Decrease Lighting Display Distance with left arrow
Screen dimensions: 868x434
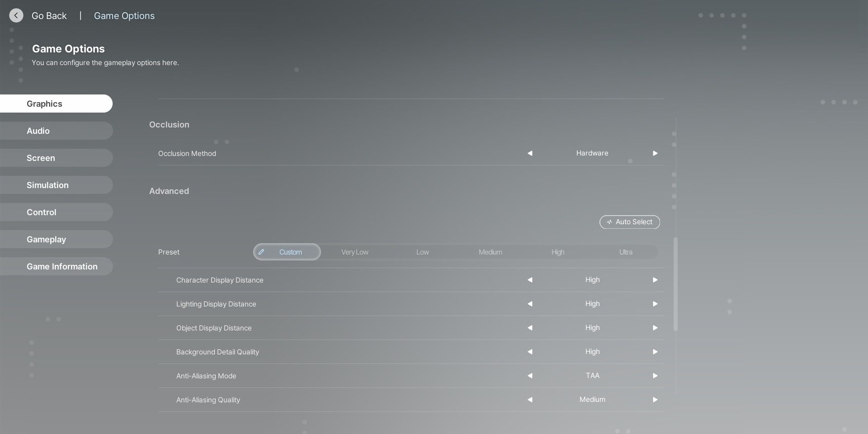pos(530,304)
